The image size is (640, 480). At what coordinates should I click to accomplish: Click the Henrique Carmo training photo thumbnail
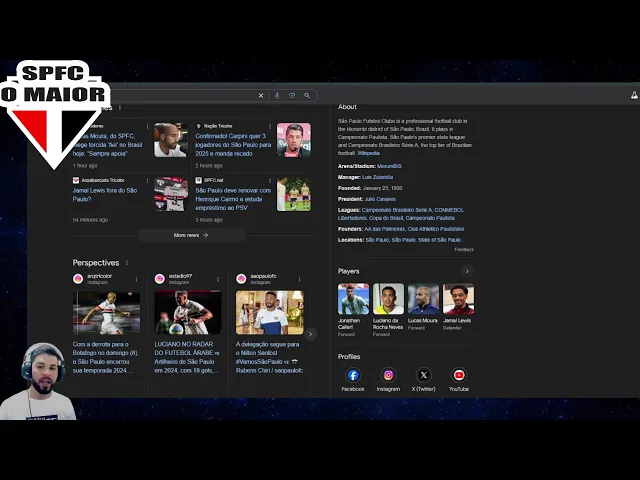(294, 194)
